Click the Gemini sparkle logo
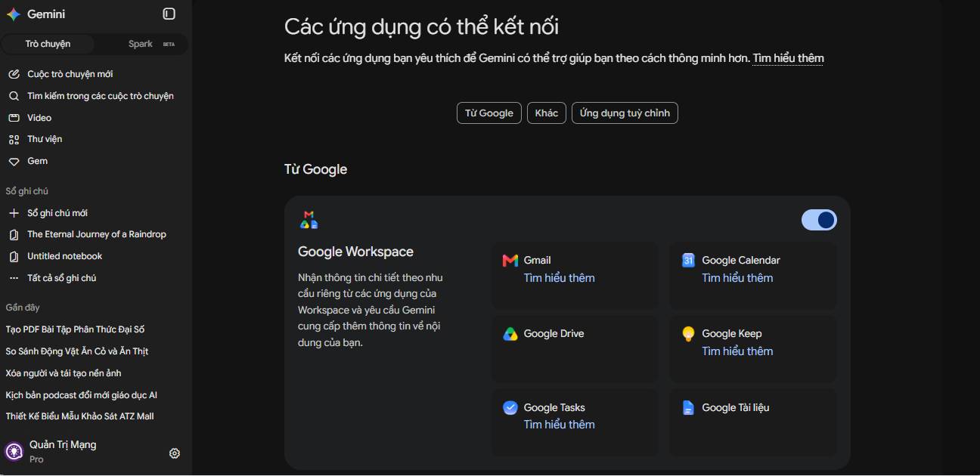 [x=14, y=14]
